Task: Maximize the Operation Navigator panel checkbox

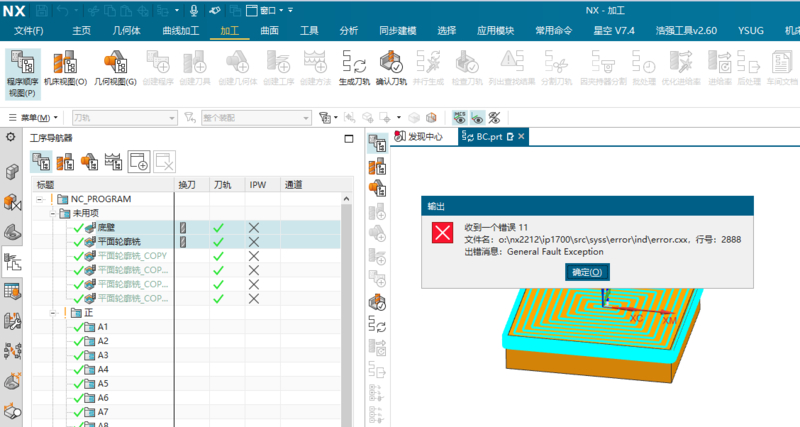Action: 348,138
